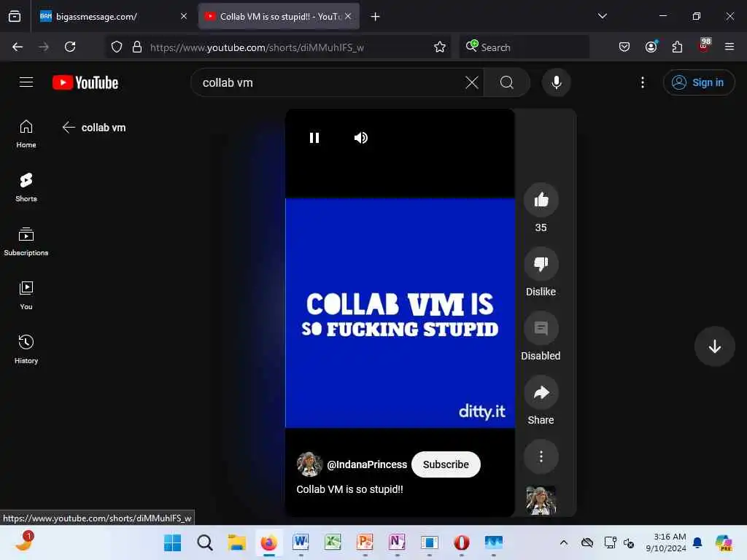The height and width of the screenshot is (560, 747).
Task: Open the uBlock extension with 98 badge
Action: point(704,46)
